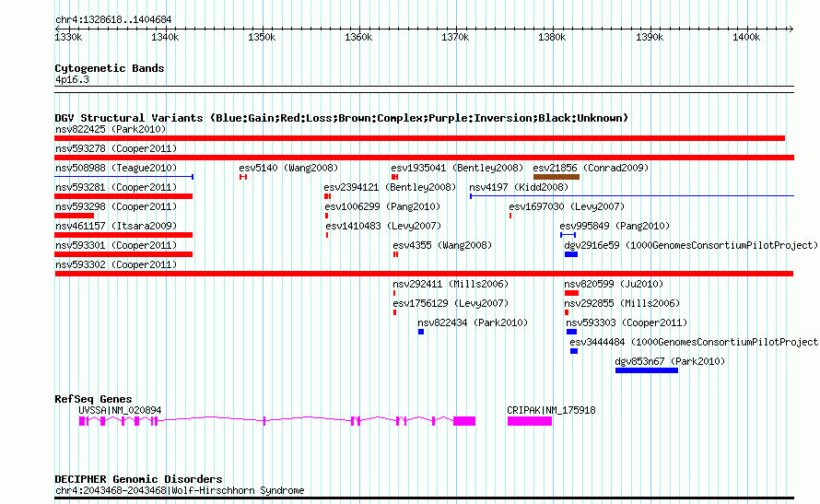
Task: Select nsv593302 (Cooper2011) label
Action: [x=116, y=264]
